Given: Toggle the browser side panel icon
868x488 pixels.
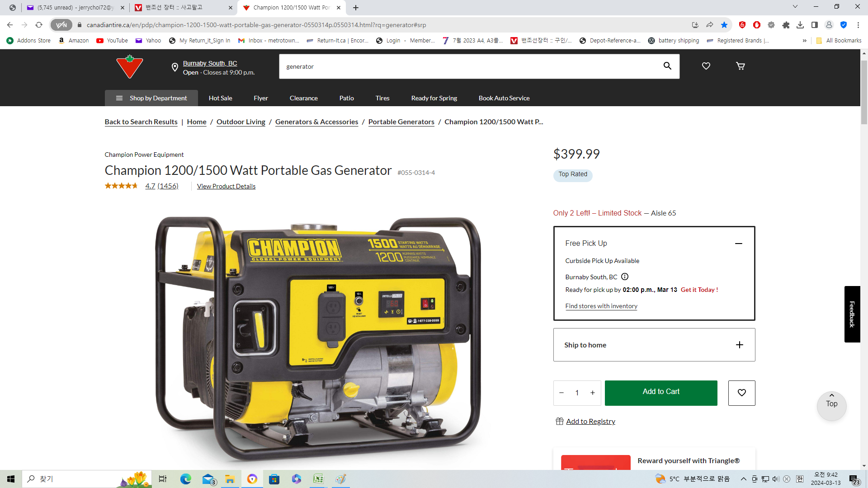Looking at the screenshot, I should tap(815, 25).
